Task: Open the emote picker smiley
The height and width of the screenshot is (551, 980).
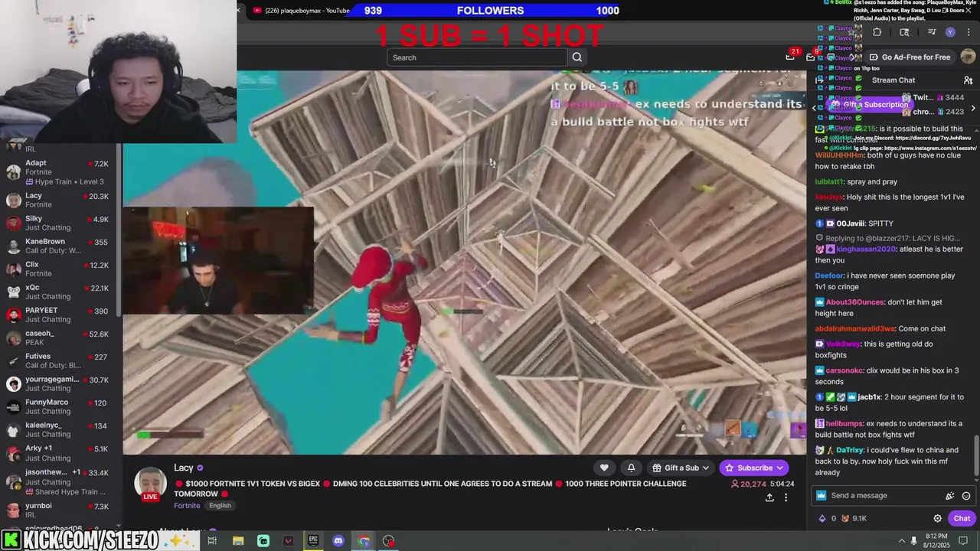Action: click(x=966, y=496)
